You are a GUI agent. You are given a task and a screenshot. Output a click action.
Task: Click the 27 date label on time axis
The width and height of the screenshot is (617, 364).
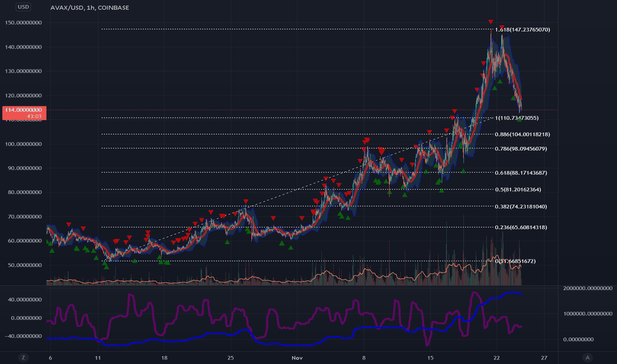(544, 357)
